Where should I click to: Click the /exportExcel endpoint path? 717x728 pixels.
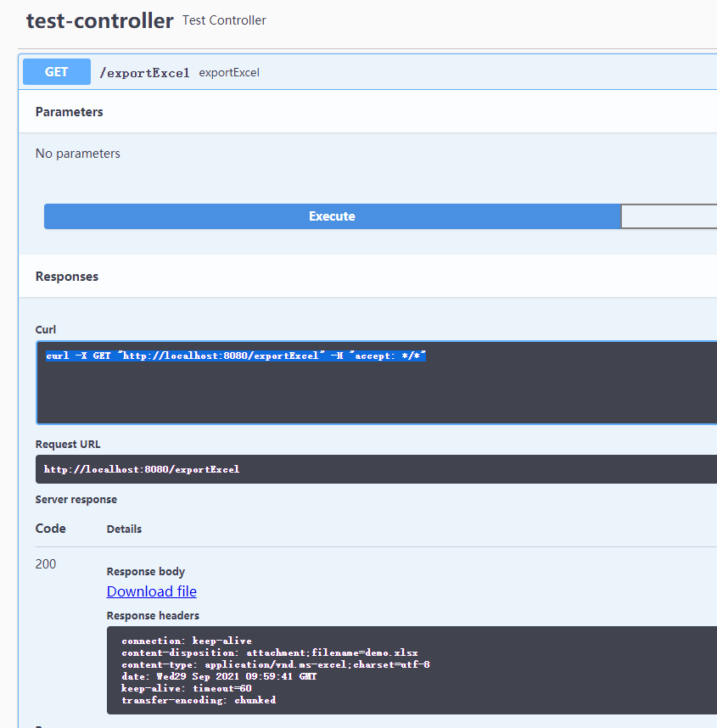point(144,73)
